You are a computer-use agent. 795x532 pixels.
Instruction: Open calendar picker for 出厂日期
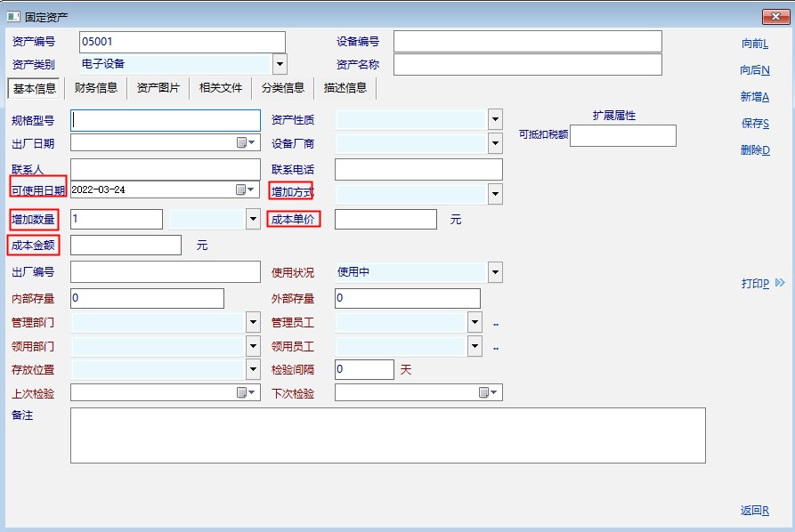245,142
